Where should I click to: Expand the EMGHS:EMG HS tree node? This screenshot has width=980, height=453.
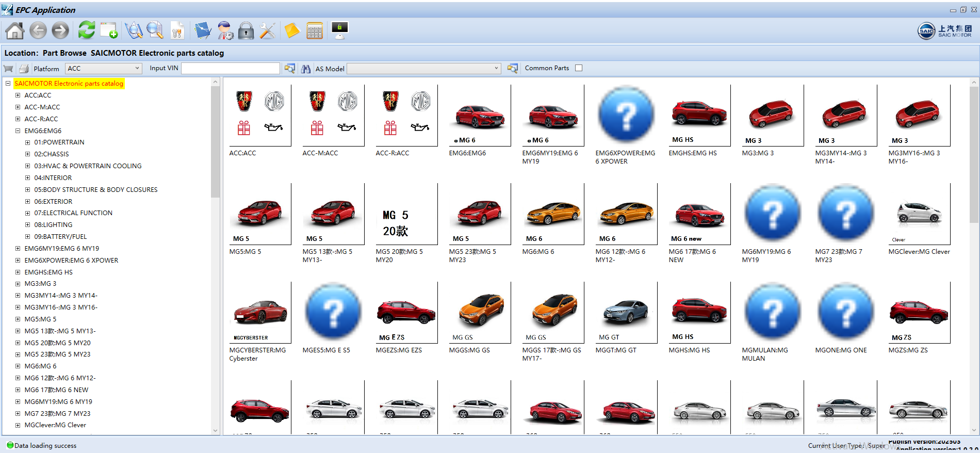pos(18,272)
